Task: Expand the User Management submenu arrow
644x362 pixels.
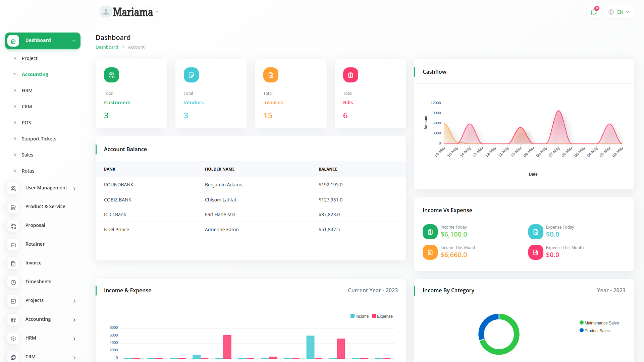Action: click(x=74, y=189)
